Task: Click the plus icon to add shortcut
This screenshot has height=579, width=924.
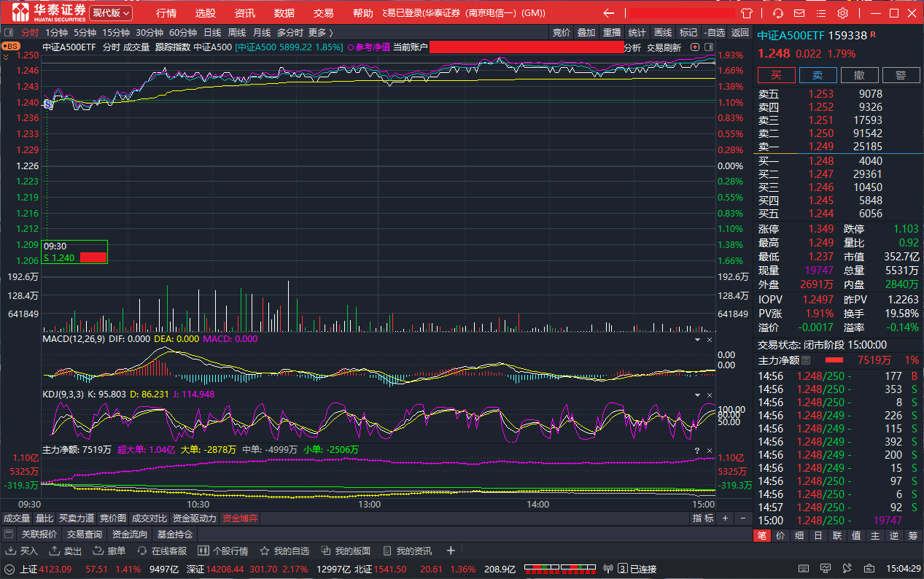Action: 451,551
